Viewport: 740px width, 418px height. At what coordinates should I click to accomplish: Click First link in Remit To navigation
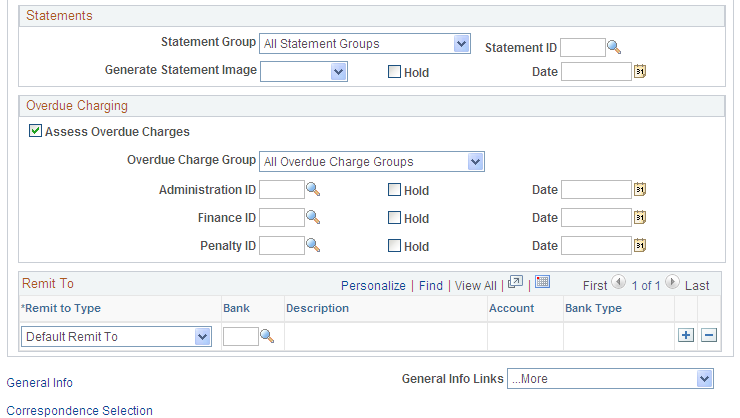595,285
